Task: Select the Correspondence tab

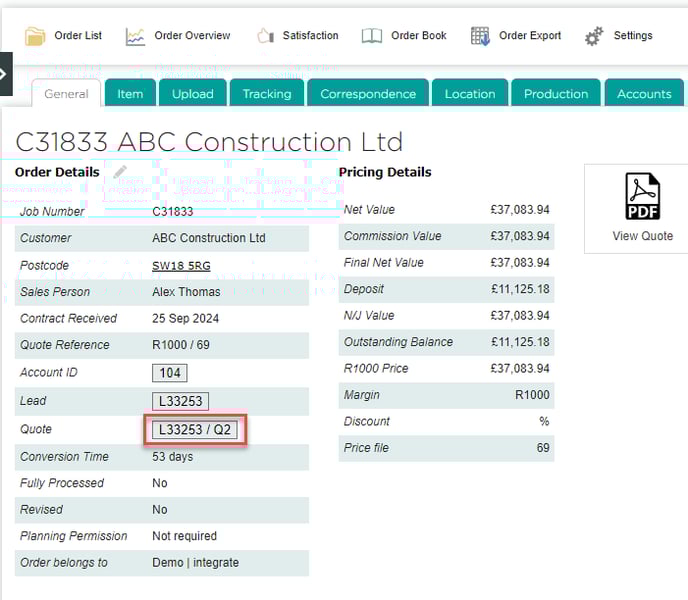Action: tap(367, 94)
